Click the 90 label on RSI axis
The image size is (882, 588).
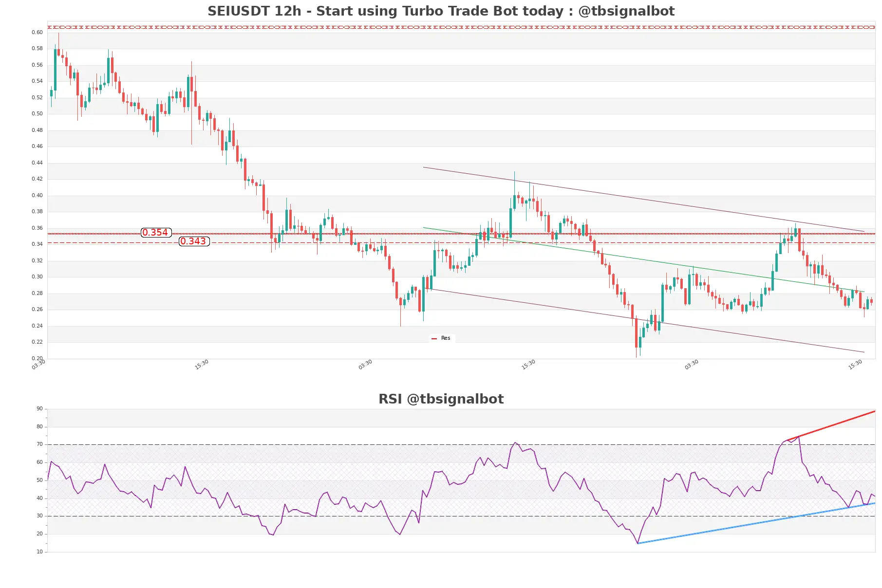[39, 408]
